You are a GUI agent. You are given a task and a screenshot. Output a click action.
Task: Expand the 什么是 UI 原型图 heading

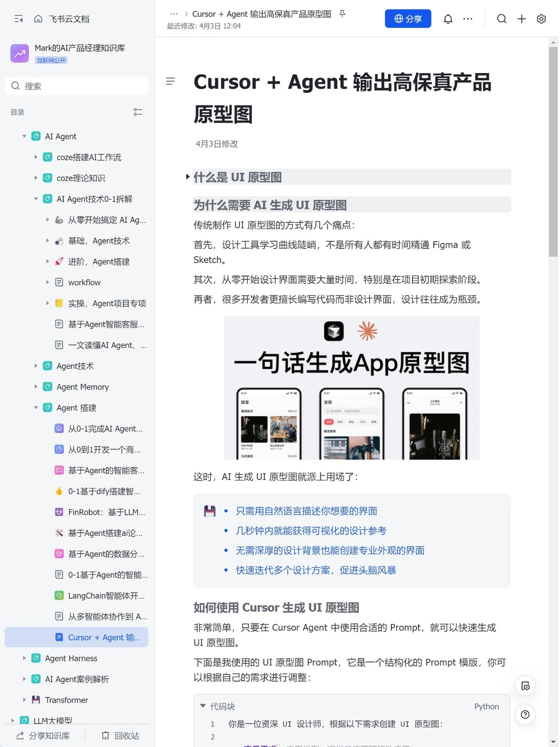(x=188, y=177)
